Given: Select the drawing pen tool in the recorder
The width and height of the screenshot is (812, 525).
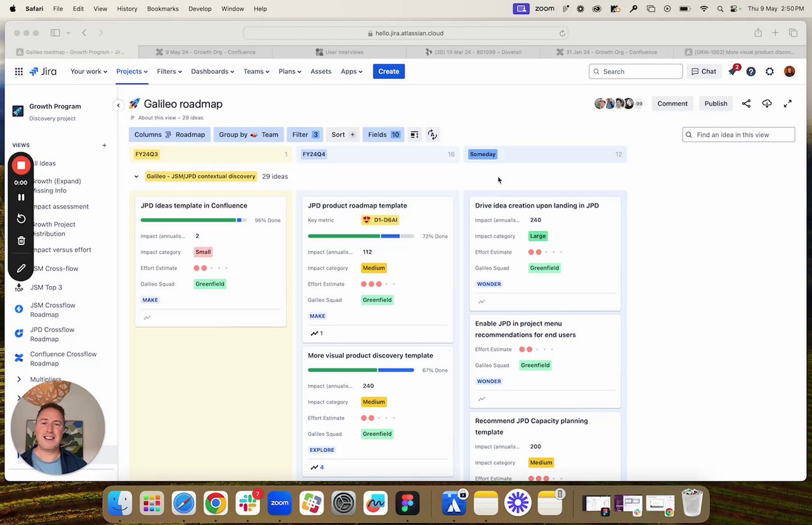Looking at the screenshot, I should pyautogui.click(x=21, y=269).
